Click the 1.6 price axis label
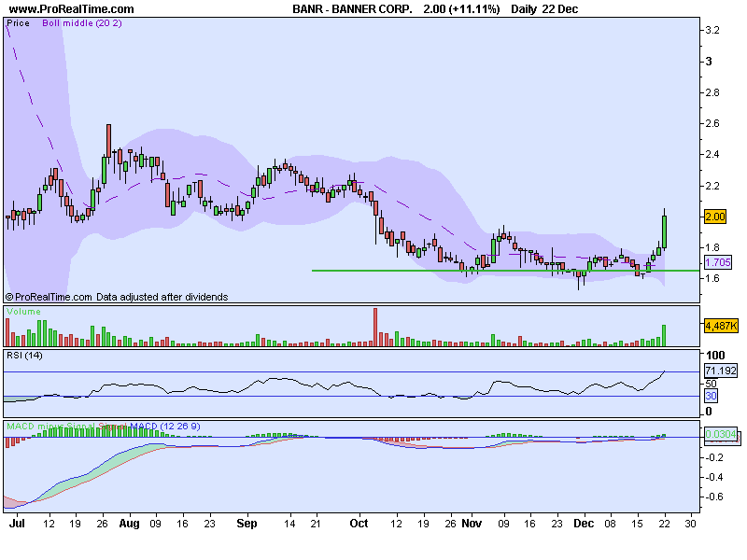747x560 pixels. pyautogui.click(x=712, y=278)
